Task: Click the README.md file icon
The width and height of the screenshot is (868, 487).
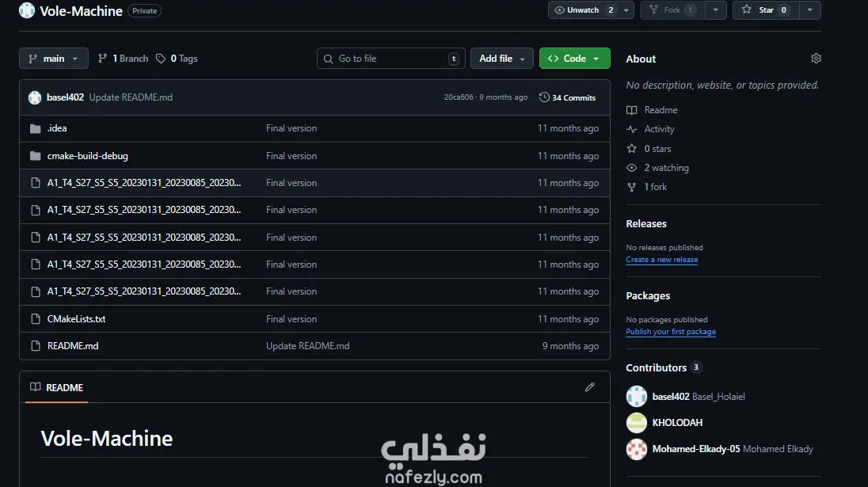Action: (36, 346)
